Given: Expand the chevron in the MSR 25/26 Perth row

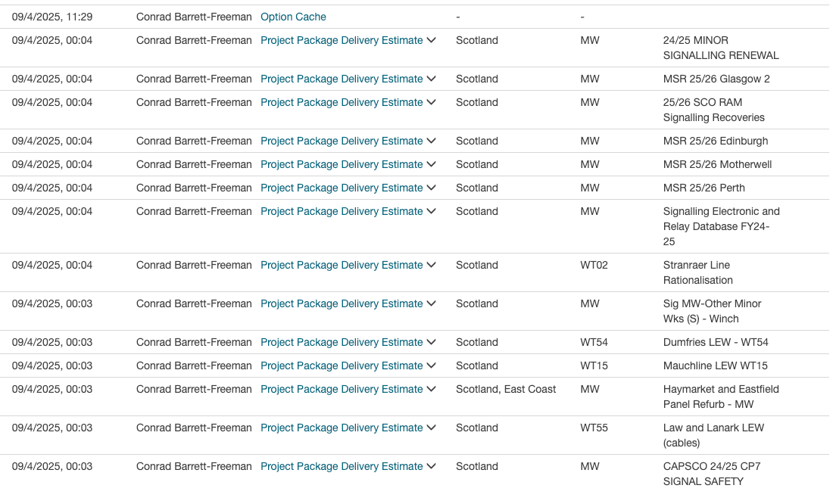Looking at the screenshot, I should point(432,188).
